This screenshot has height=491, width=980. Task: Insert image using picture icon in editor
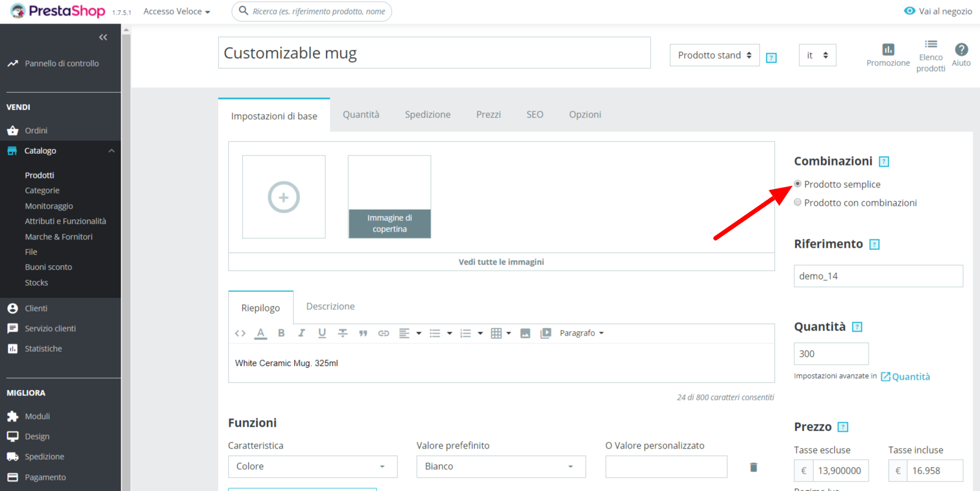[525, 333]
